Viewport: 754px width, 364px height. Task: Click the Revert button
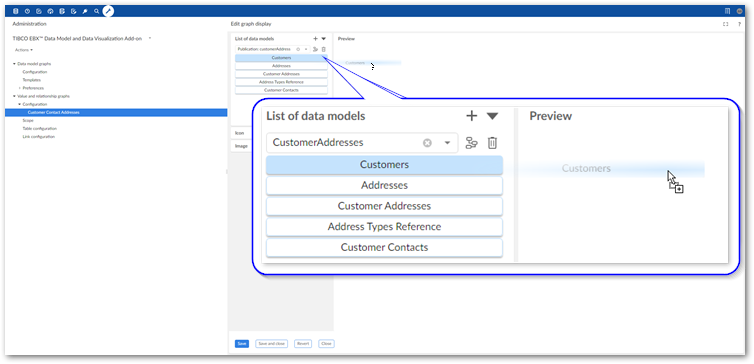tap(303, 344)
